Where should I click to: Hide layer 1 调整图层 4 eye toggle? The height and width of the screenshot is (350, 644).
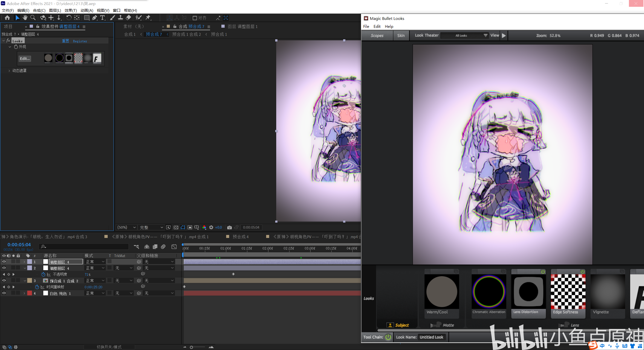[4, 262]
